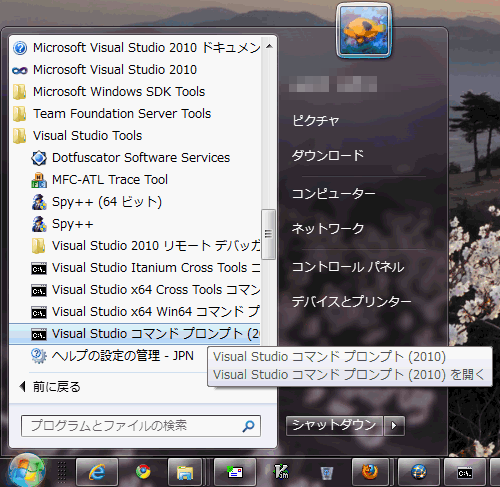The height and width of the screenshot is (487, 500).
Task: Click program list scrollbar up arrow
Action: point(269,47)
